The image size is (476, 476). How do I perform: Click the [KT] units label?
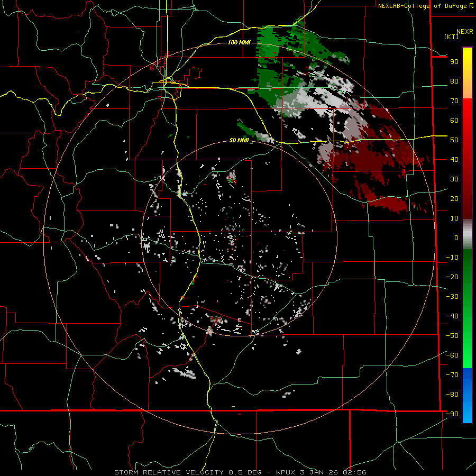click(x=452, y=36)
